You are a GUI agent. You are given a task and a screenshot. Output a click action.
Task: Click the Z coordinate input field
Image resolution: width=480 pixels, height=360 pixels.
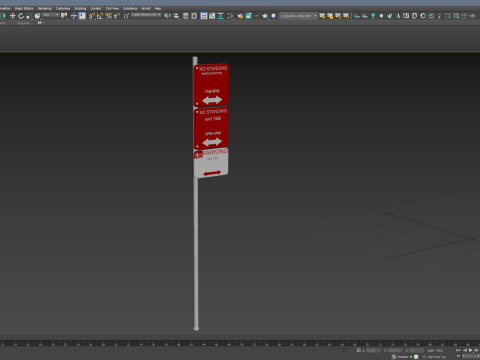click(416, 350)
